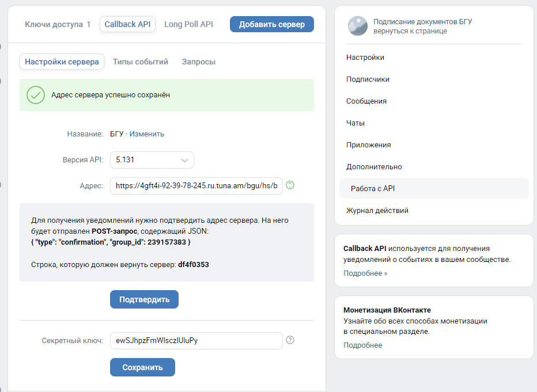Image resolution: width=537 pixels, height=392 pixels.
Task: Click the Монетизация ВКонтакте heading
Action: point(387,310)
